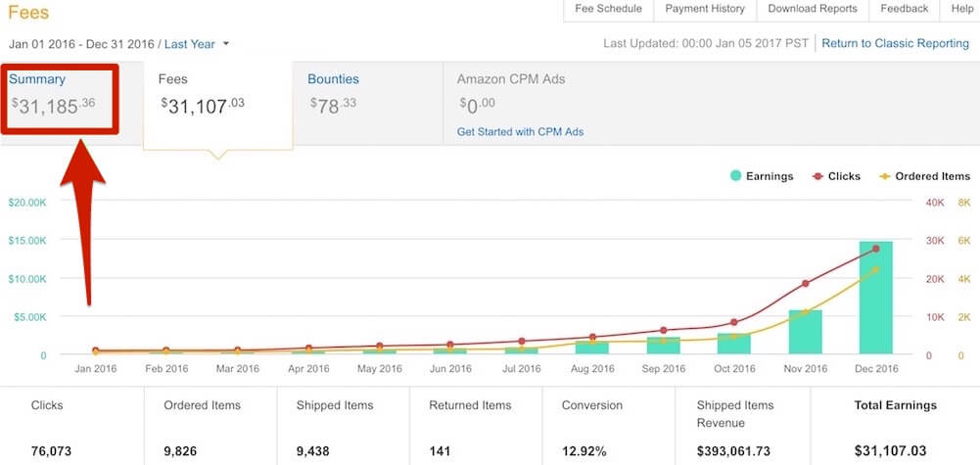Click the Help button
This screenshot has height=465, width=980.
961,9
